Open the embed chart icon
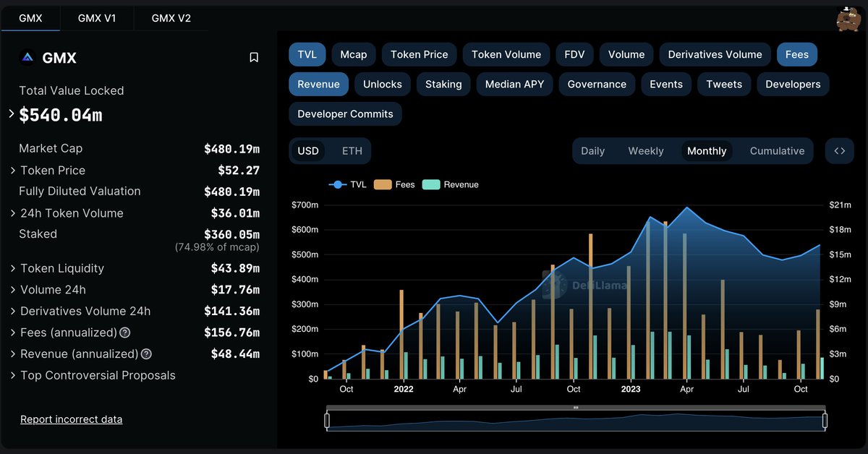 [839, 150]
